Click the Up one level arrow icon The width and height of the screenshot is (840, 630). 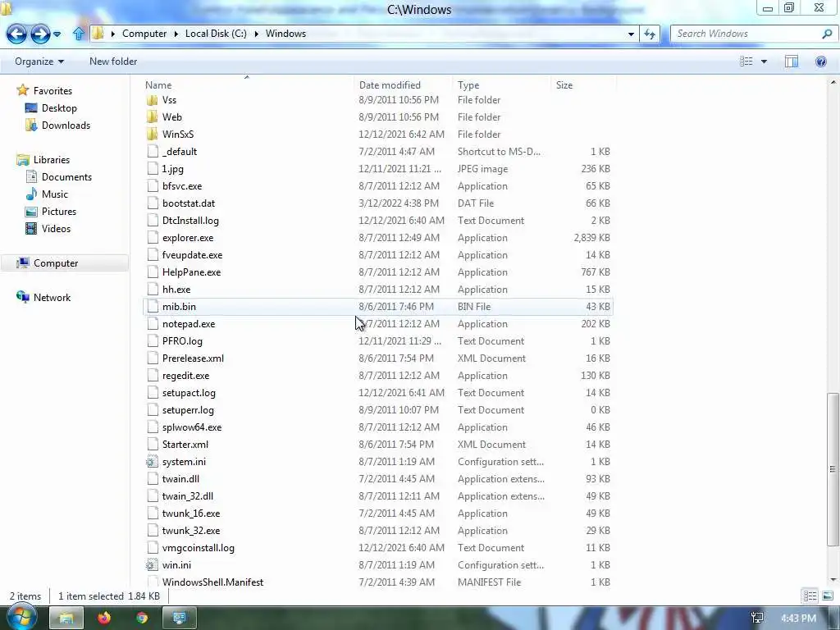(79, 34)
